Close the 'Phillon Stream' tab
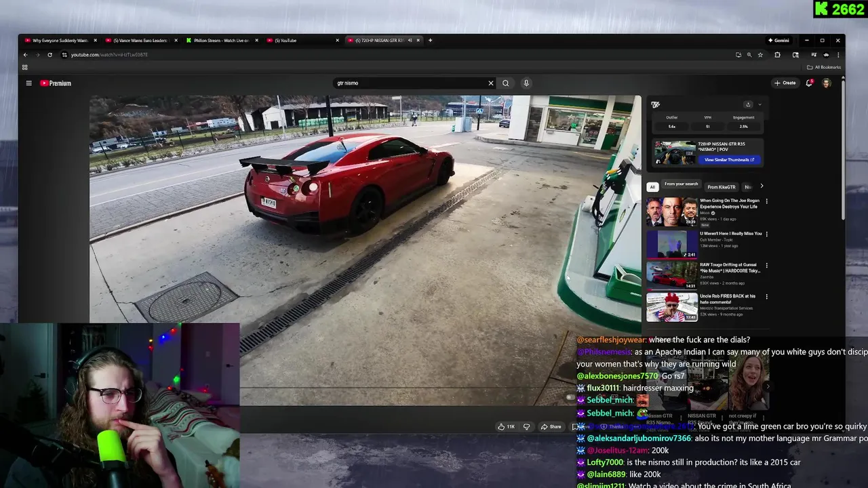 [x=256, y=40]
